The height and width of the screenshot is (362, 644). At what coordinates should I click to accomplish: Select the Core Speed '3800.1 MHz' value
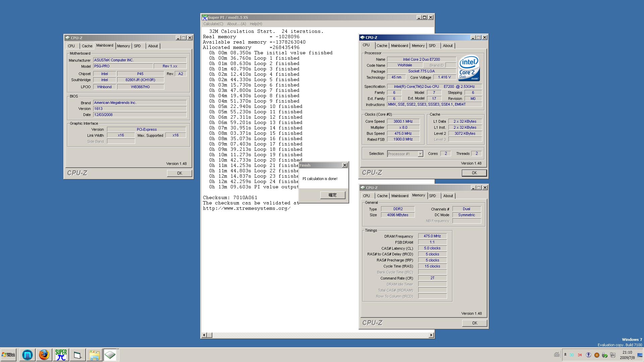403,121
